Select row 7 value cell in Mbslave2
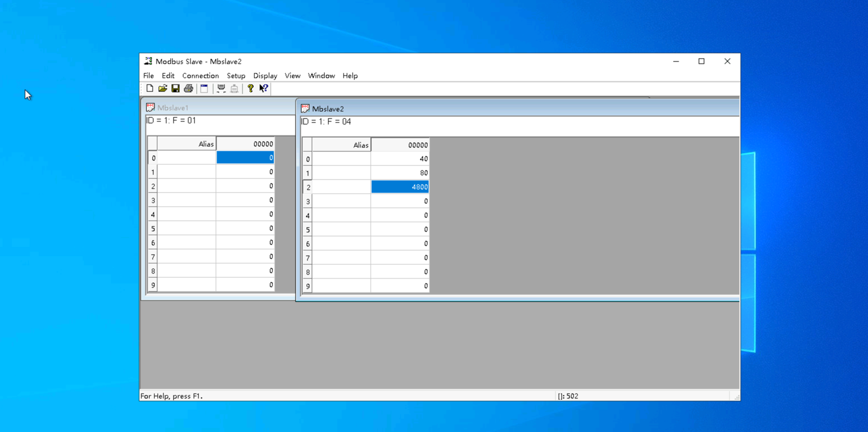This screenshot has height=432, width=868. (x=400, y=258)
